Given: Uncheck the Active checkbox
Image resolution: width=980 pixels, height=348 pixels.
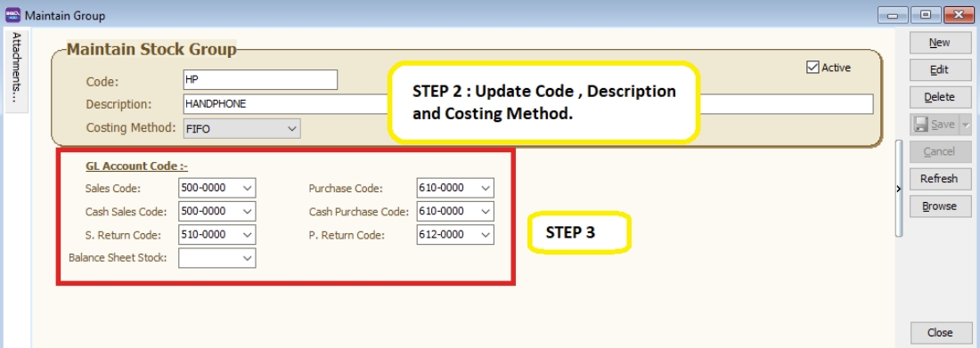Looking at the screenshot, I should (x=813, y=68).
